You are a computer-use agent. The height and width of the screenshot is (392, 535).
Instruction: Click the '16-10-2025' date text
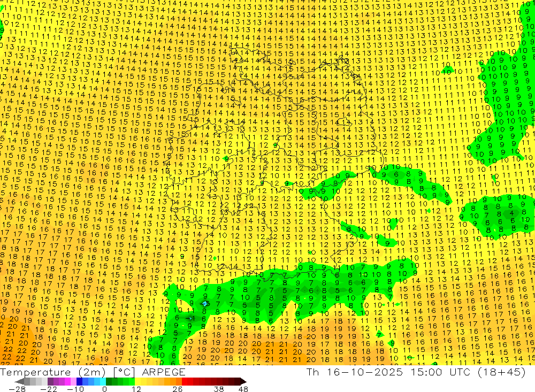coord(365,372)
